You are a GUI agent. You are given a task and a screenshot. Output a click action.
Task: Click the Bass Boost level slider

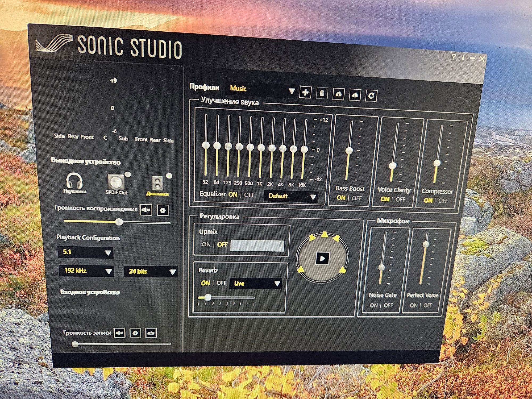point(349,151)
